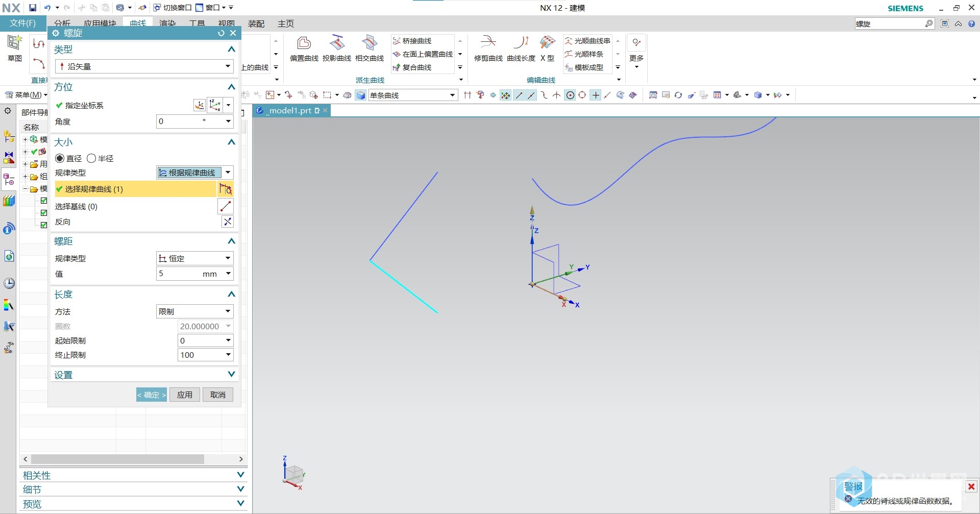This screenshot has height=514, width=980.
Task: Click Bridge Curve (桥接曲线)
Action: pyautogui.click(x=412, y=41)
